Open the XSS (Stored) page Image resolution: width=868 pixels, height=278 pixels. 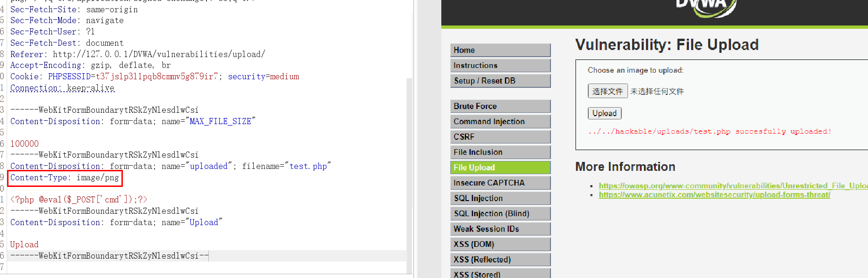500,273
